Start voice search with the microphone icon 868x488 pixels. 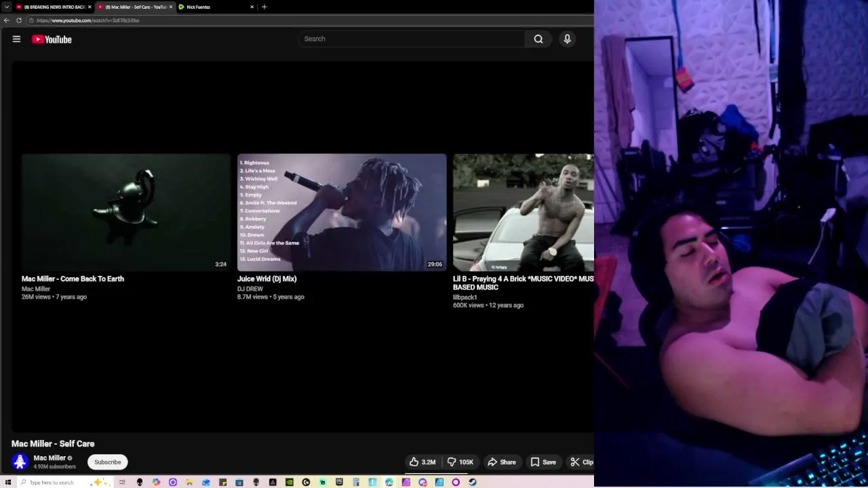[568, 39]
